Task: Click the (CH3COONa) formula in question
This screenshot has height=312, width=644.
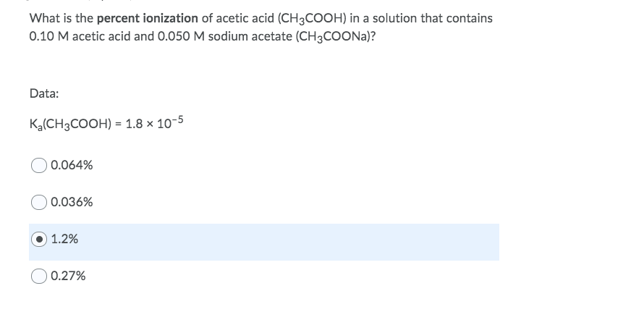Action: click(335, 37)
